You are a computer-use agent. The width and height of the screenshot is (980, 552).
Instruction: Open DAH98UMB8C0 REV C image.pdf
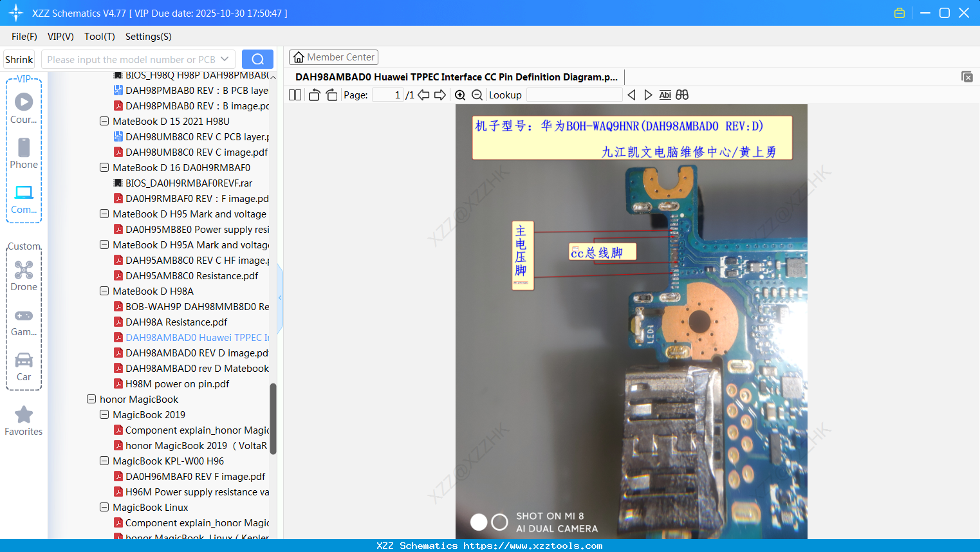click(x=190, y=152)
